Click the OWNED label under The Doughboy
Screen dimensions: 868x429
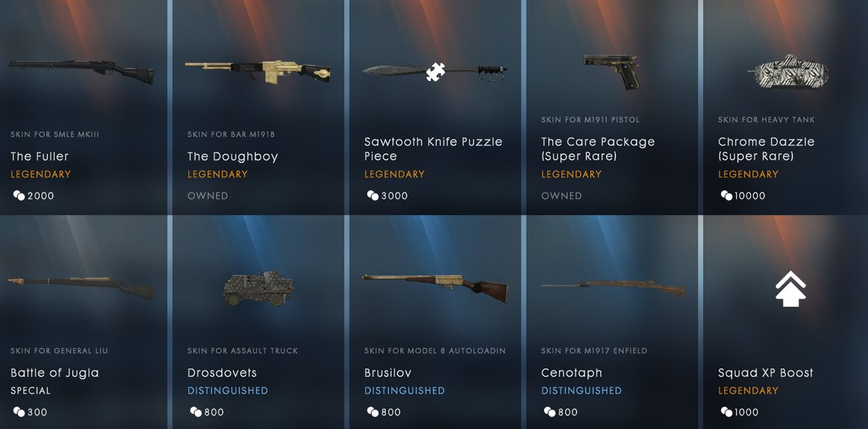[x=208, y=195]
